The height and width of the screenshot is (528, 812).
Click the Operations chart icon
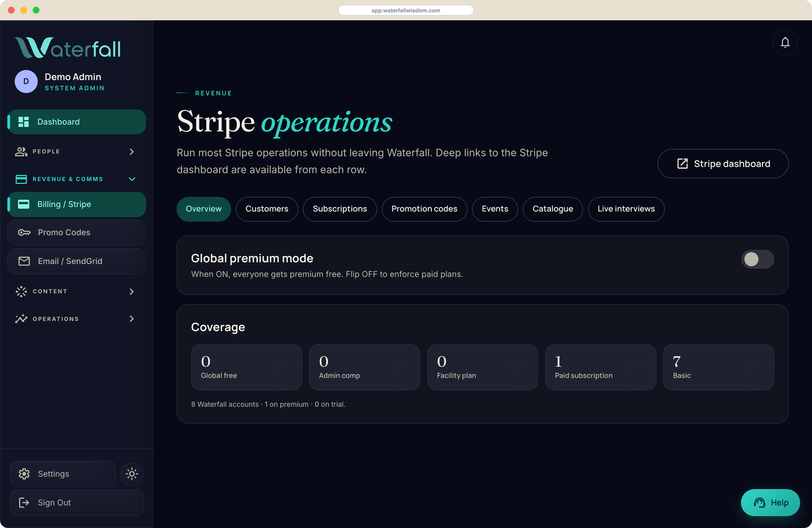pos(21,319)
